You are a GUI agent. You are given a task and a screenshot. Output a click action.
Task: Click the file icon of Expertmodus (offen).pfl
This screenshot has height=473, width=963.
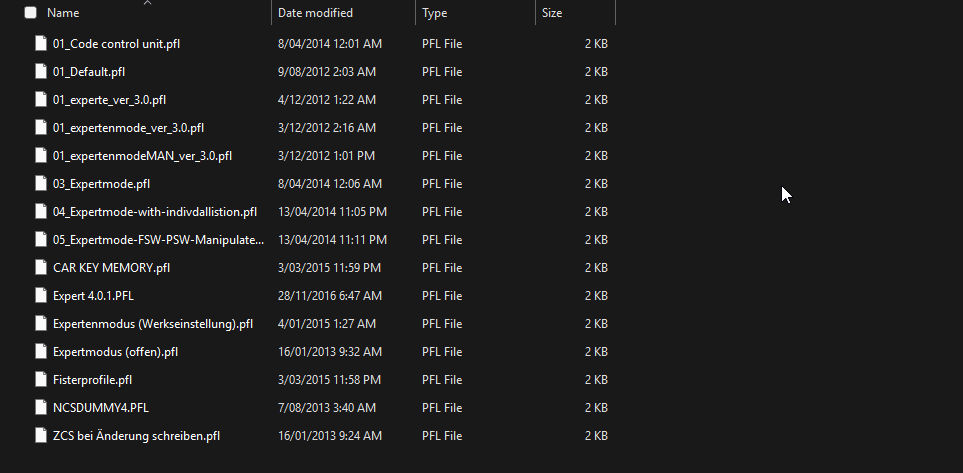pyautogui.click(x=41, y=351)
